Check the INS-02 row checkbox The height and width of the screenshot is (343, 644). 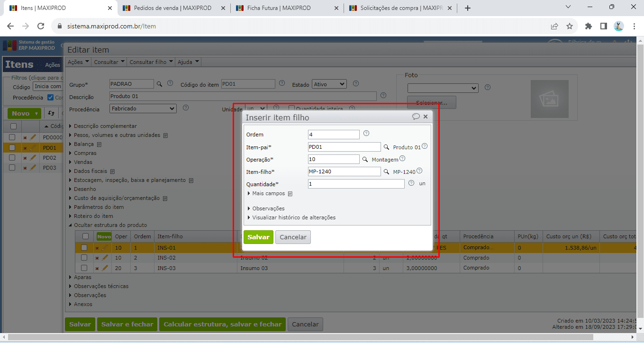click(84, 258)
